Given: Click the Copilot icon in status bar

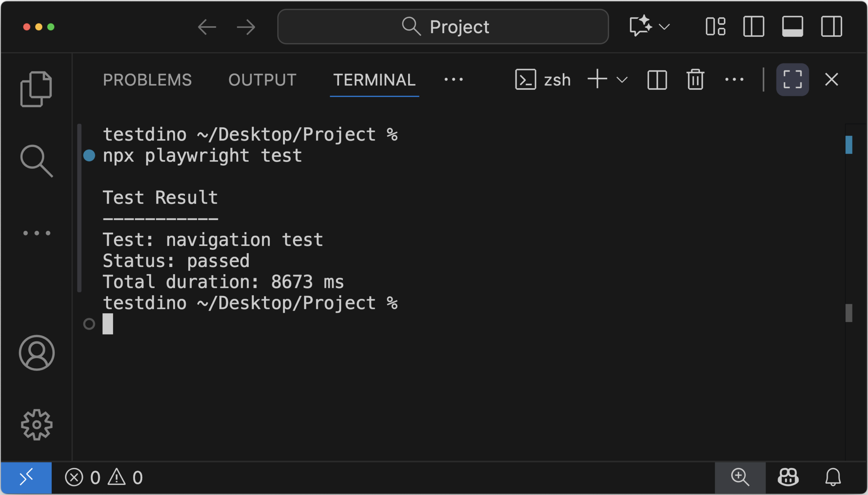Looking at the screenshot, I should point(788,477).
